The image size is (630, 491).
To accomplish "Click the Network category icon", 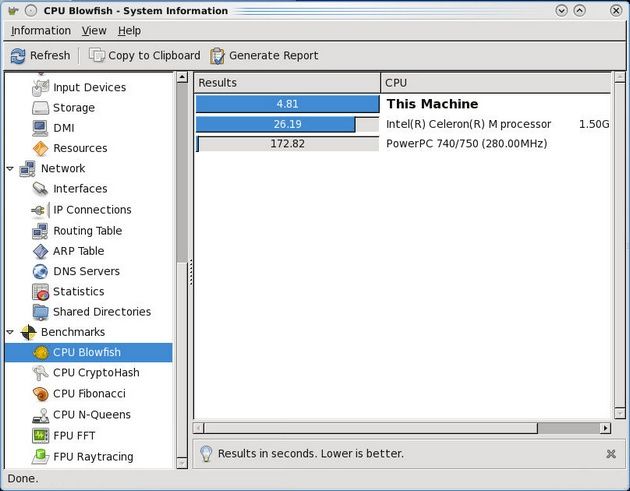I will point(27,168).
